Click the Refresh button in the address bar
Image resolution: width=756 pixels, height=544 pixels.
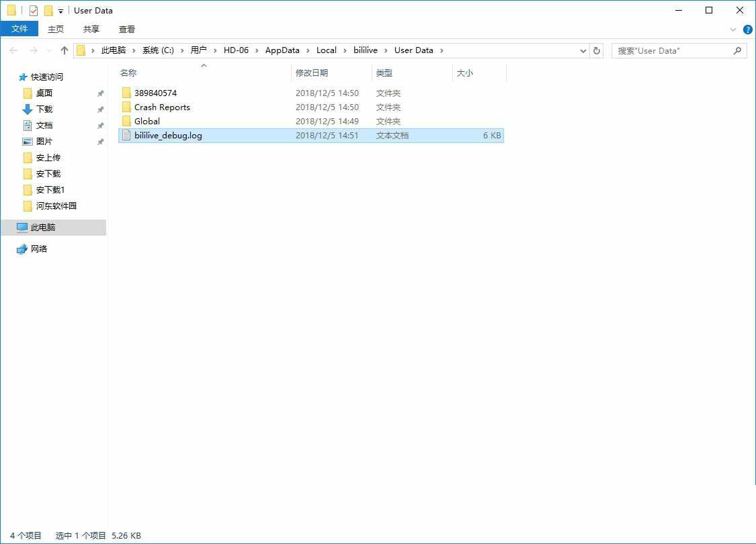597,50
